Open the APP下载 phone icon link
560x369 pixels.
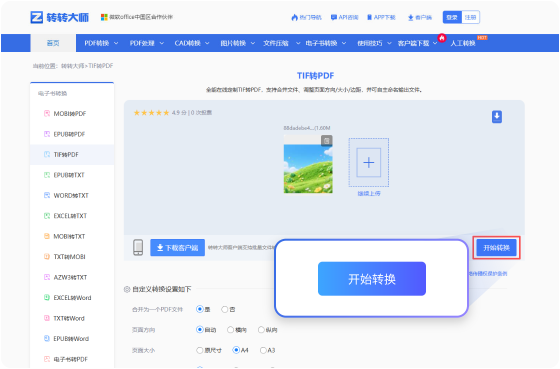pos(381,17)
